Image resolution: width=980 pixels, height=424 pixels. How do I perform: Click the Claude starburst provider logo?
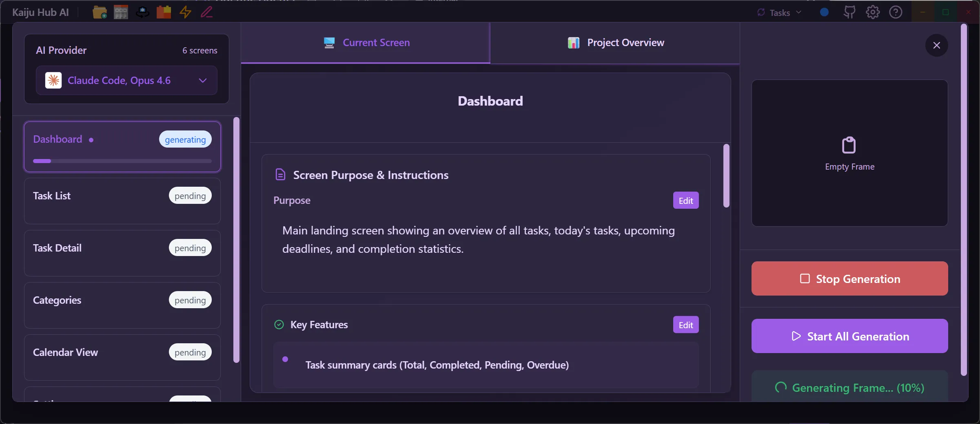(x=53, y=80)
